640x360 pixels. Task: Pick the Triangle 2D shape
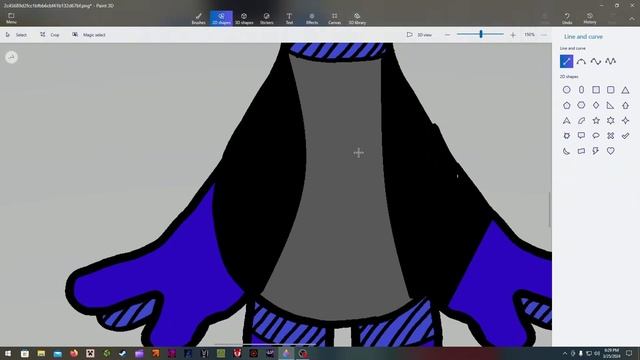625,90
